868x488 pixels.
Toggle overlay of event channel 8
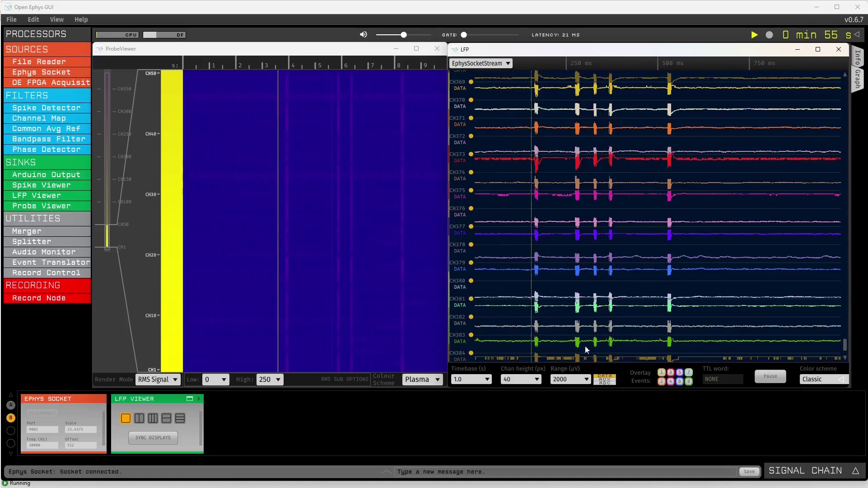click(689, 381)
